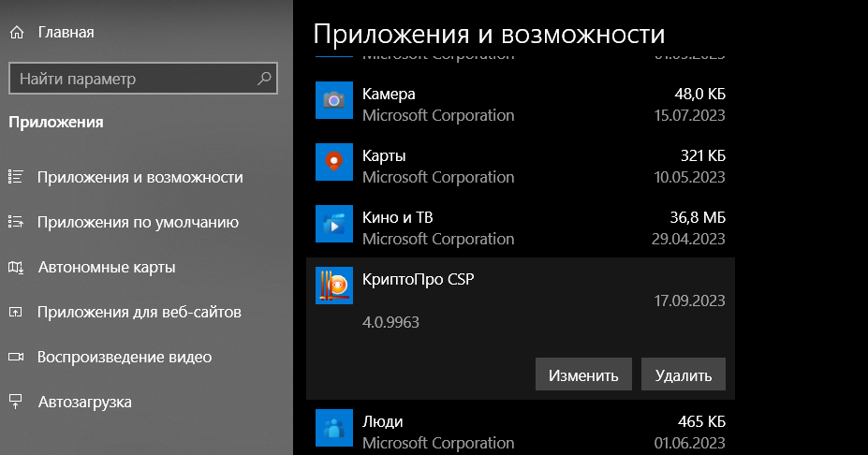The height and width of the screenshot is (455, 868).
Task: Click the Воспроизведение видео camera icon
Action: click(16, 357)
